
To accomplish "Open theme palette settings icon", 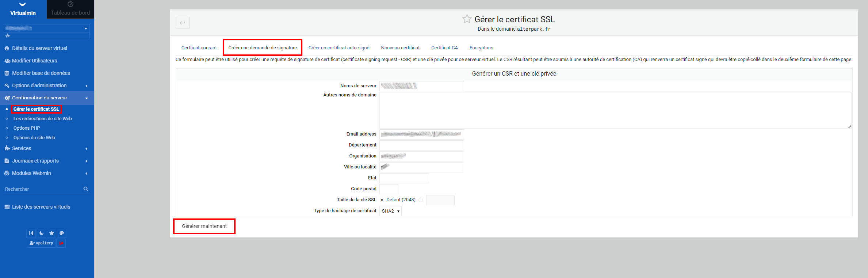I will 62,233.
